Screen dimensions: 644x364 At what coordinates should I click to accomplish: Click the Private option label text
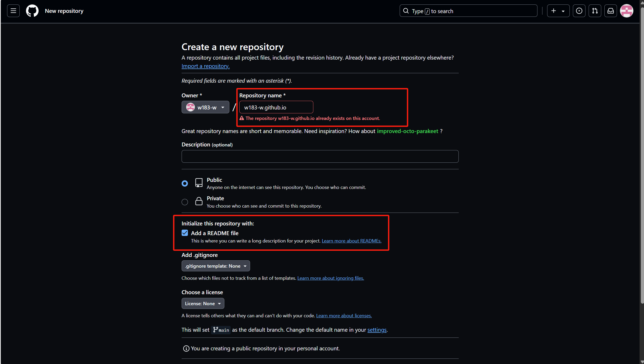(215, 198)
